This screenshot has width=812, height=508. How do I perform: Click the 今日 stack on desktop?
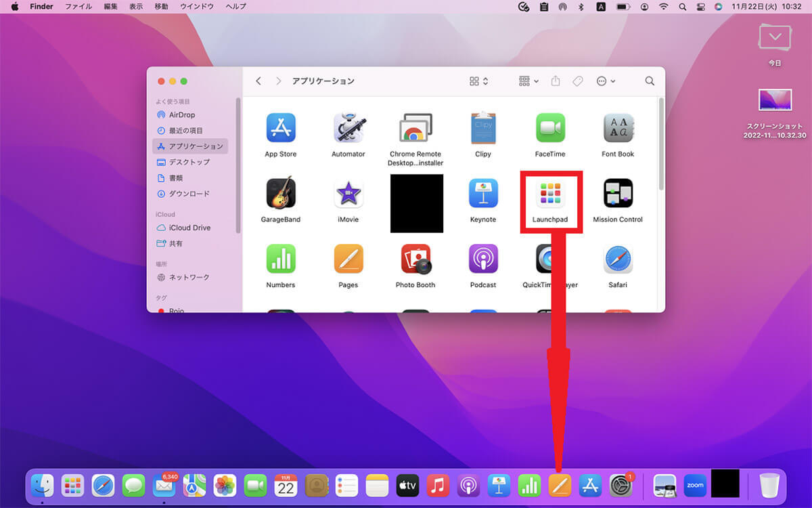pos(775,44)
